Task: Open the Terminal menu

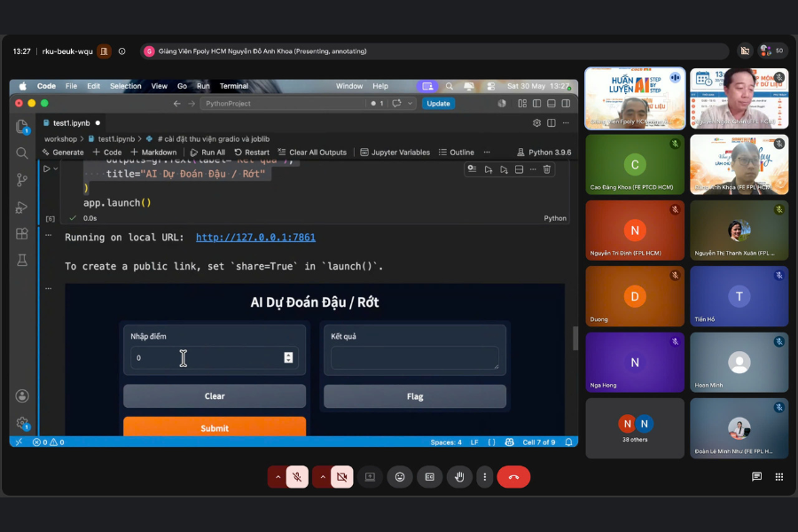Action: (233, 86)
